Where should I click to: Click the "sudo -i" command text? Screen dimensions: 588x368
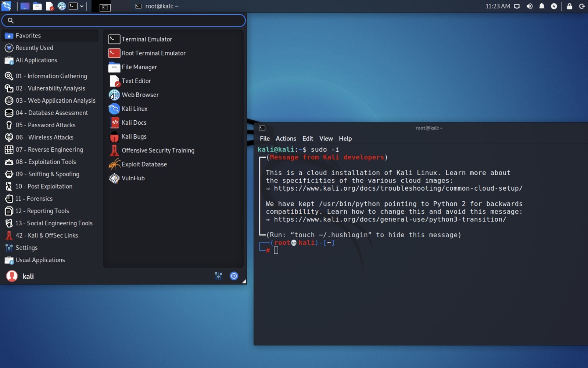coord(325,149)
